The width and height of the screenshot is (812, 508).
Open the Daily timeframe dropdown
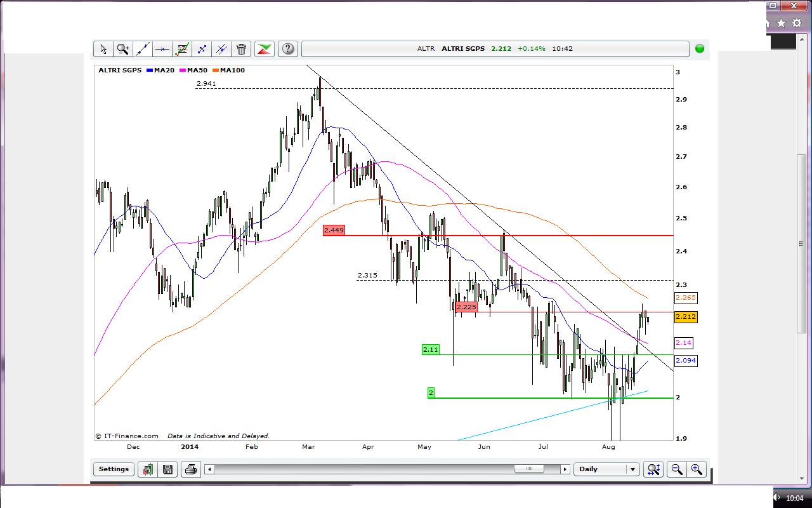(606, 469)
